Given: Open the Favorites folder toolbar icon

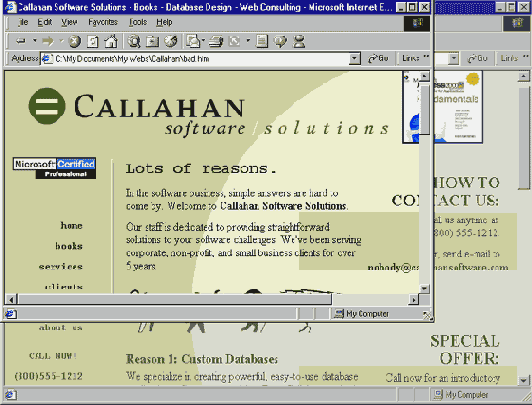Looking at the screenshot, I should coord(152,41).
